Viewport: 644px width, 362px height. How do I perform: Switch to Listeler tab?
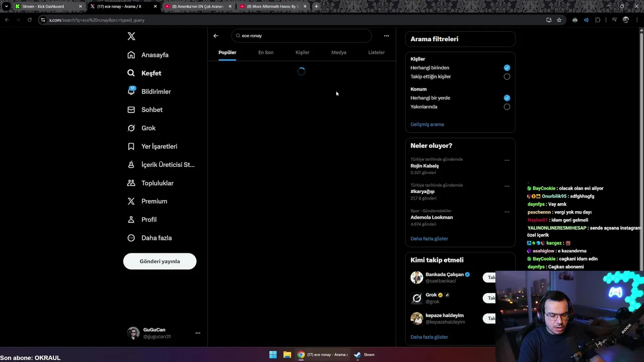click(376, 52)
